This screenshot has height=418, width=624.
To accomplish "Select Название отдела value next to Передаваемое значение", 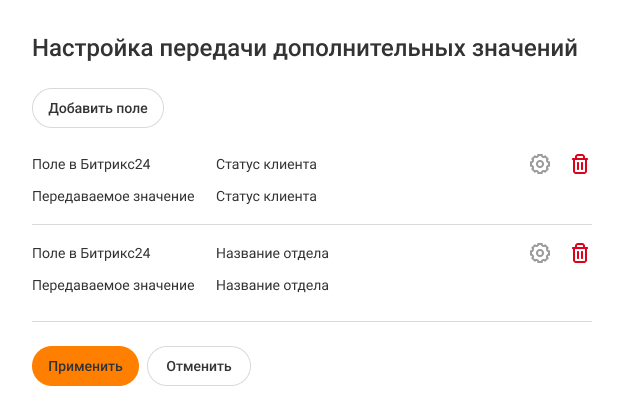I will pos(272,285).
